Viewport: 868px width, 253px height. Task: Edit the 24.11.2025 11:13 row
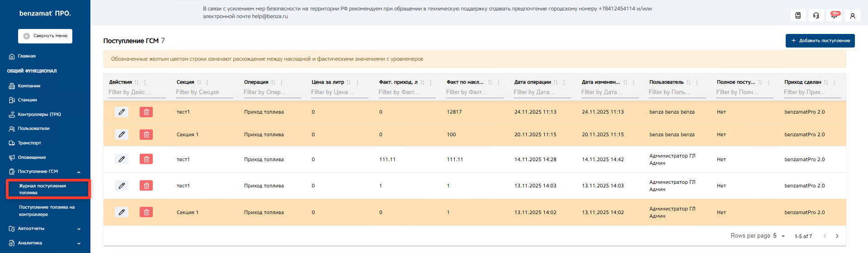tap(122, 112)
